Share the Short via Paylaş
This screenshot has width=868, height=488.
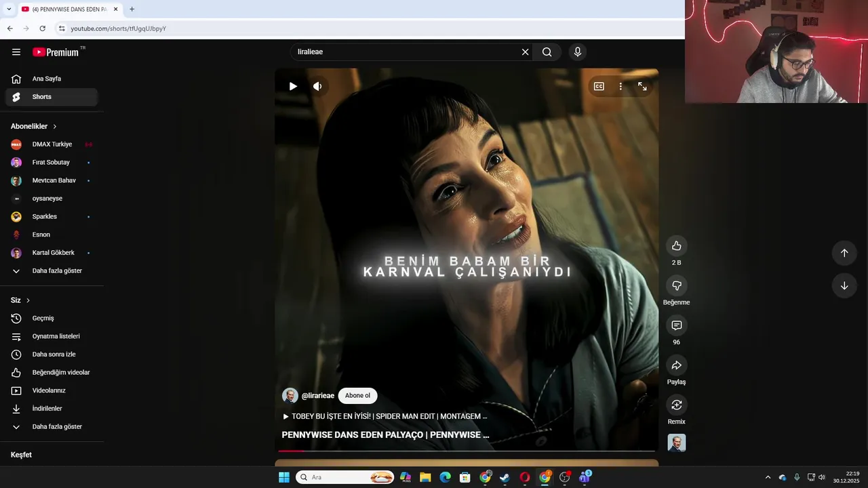click(x=676, y=365)
